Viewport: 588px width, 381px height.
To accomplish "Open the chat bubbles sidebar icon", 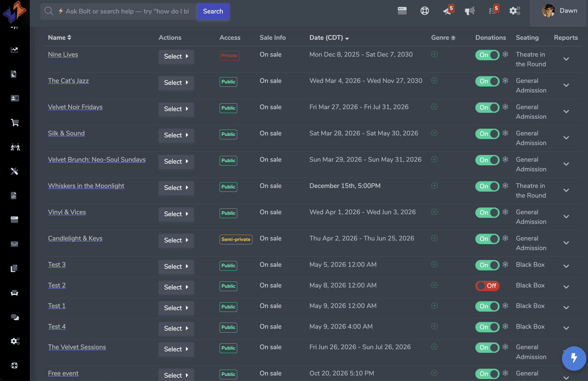I will [x=15, y=317].
